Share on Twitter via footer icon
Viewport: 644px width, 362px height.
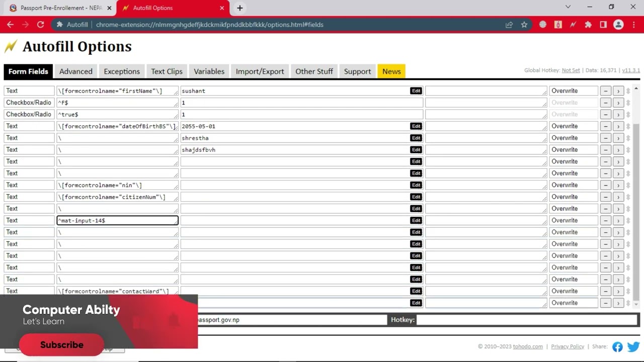tap(633, 347)
